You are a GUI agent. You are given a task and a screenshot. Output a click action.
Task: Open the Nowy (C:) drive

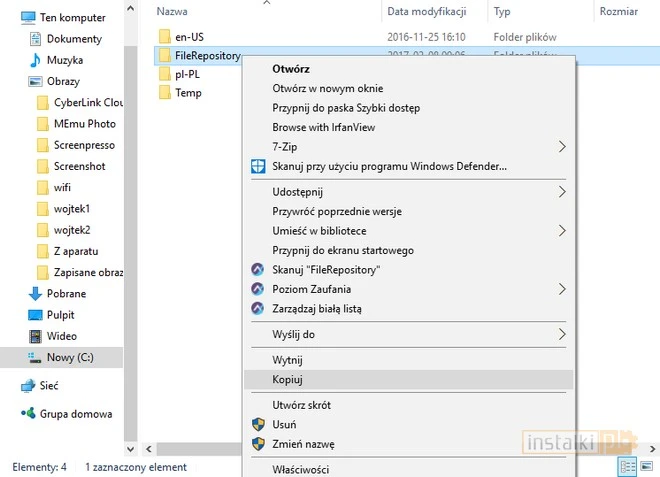69,357
